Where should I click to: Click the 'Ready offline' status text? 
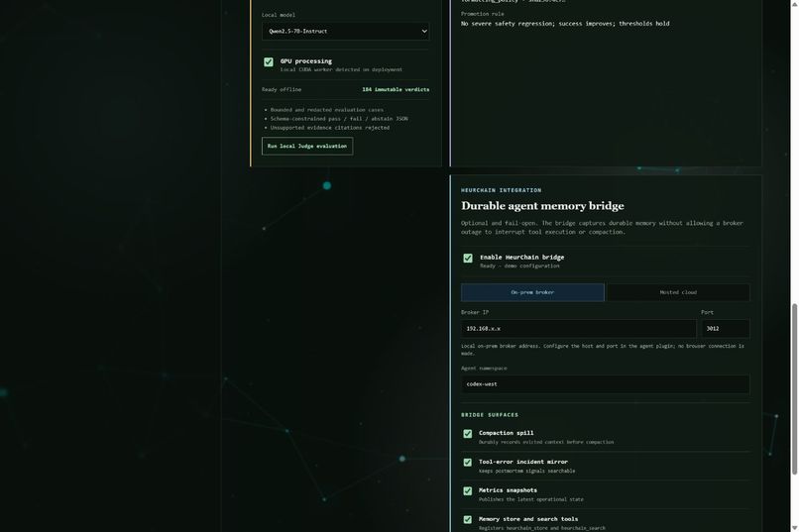(x=282, y=89)
